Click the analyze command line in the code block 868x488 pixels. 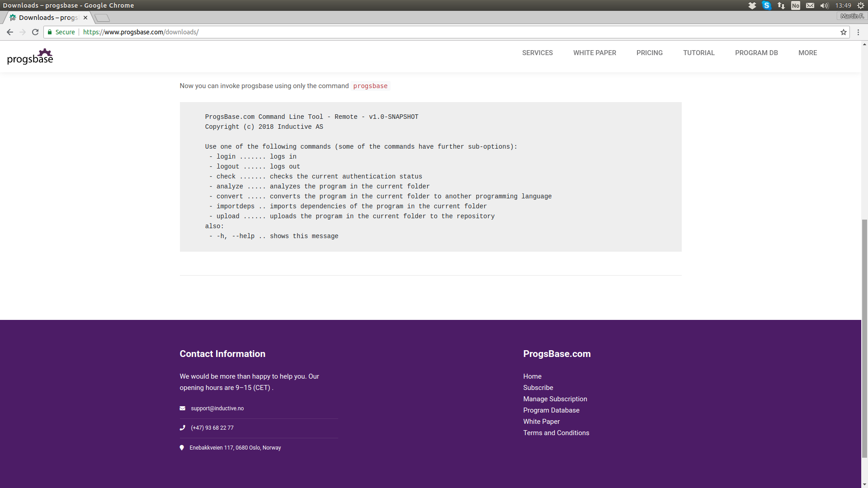(320, 187)
